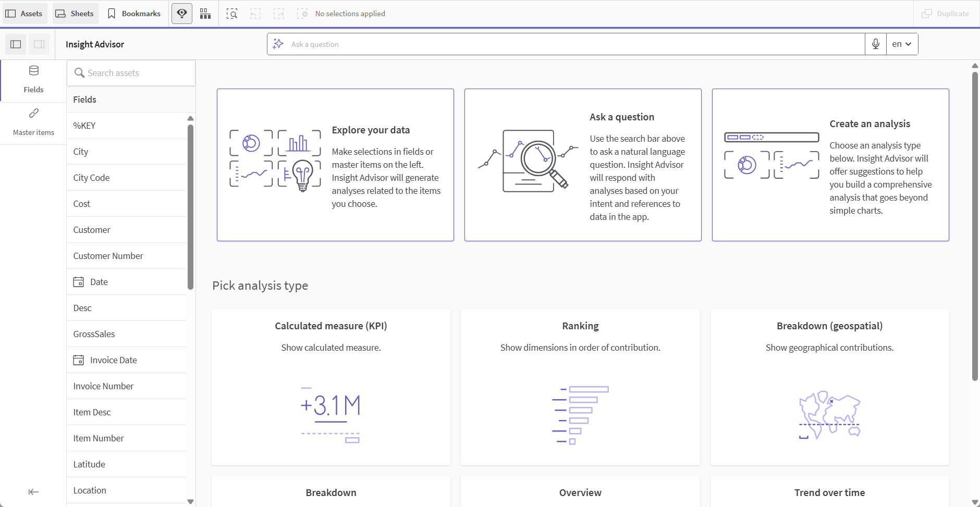Open the chart suggestions grid icon

205,13
